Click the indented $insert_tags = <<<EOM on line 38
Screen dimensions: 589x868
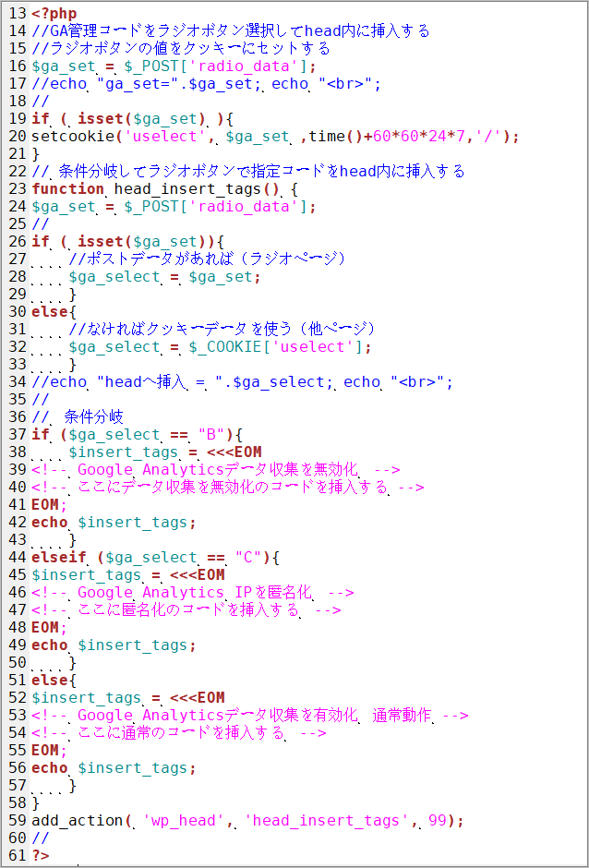(165, 452)
